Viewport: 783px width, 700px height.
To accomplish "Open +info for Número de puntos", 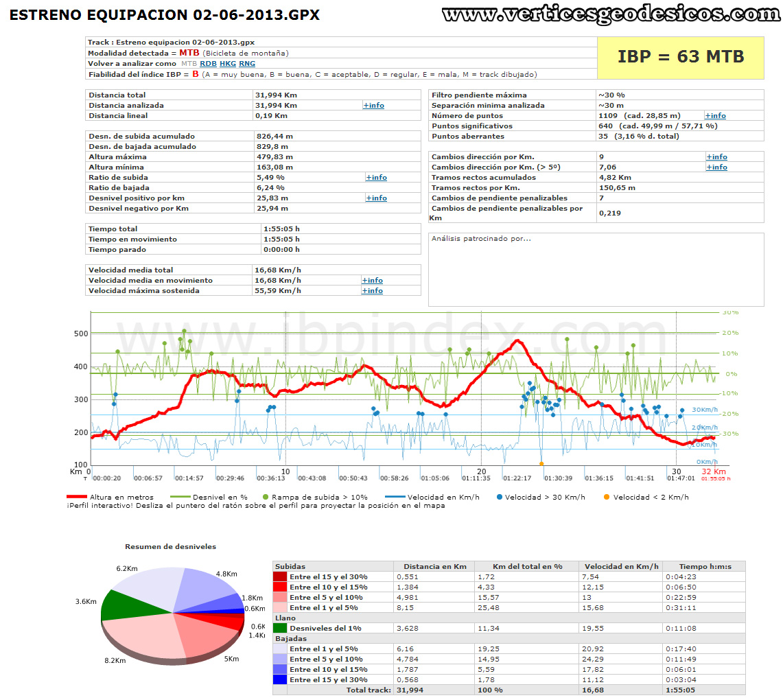I will click(x=715, y=115).
